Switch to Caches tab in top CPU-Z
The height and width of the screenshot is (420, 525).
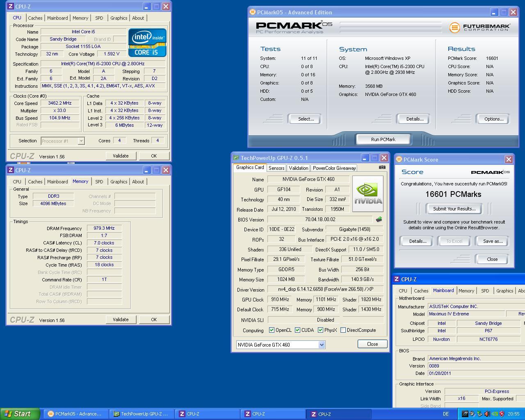pos(35,18)
